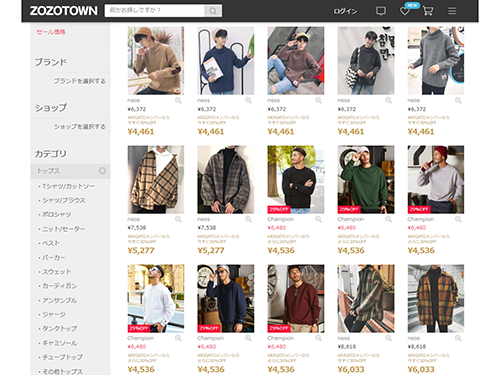Click the search magnifier button in header
This screenshot has width=500, height=375.
pos(213,11)
